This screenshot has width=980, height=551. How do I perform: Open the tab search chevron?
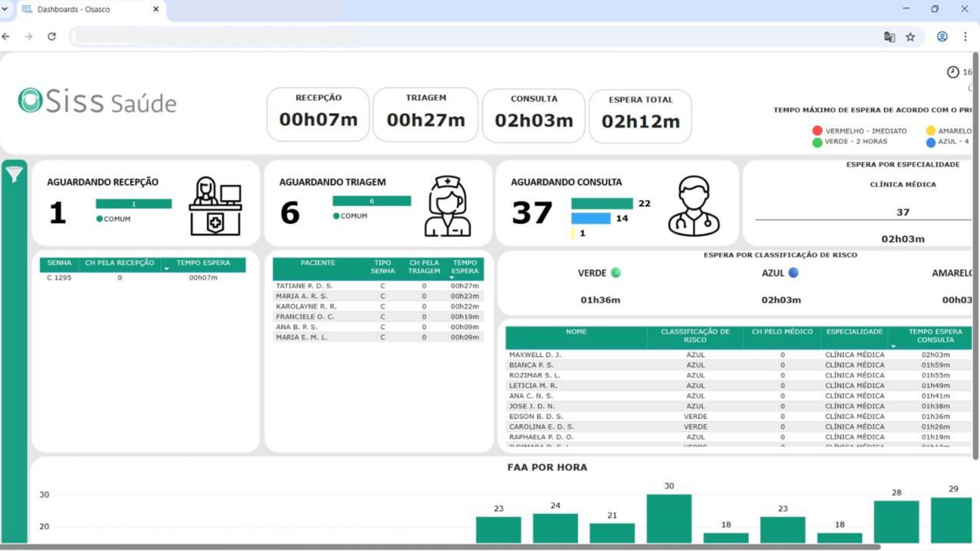[5, 9]
